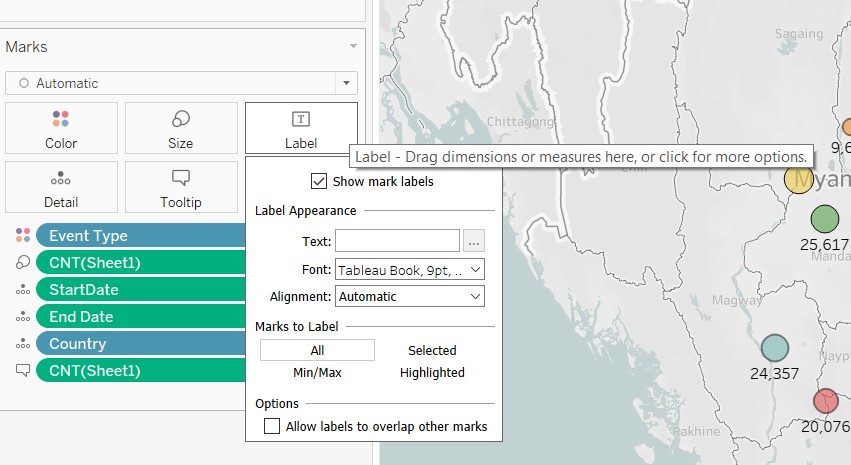This screenshot has height=465, width=851.
Task: Click color icon beside Event Type pill
Action: [22, 236]
